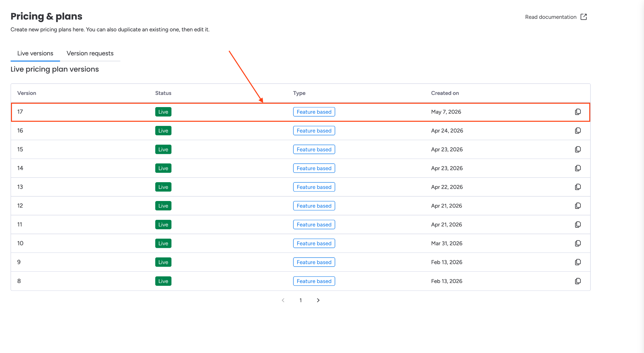Click the Live pricing plan versions subheading

[x=55, y=69]
